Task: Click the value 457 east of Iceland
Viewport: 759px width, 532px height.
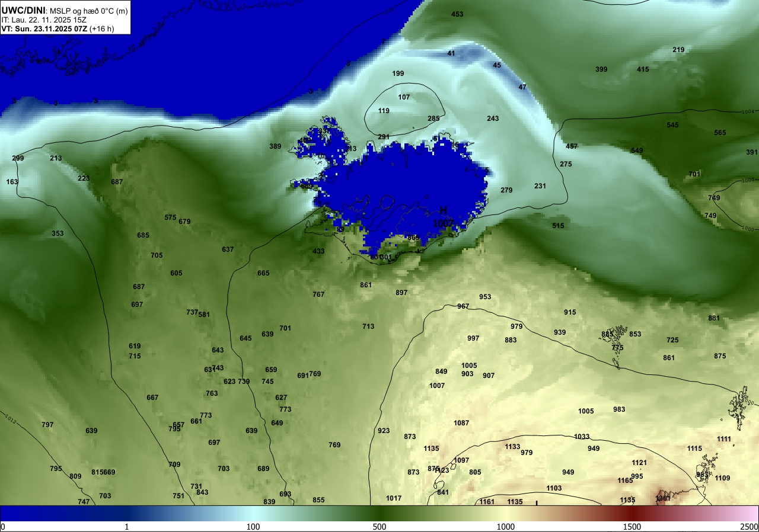Action: [572, 146]
